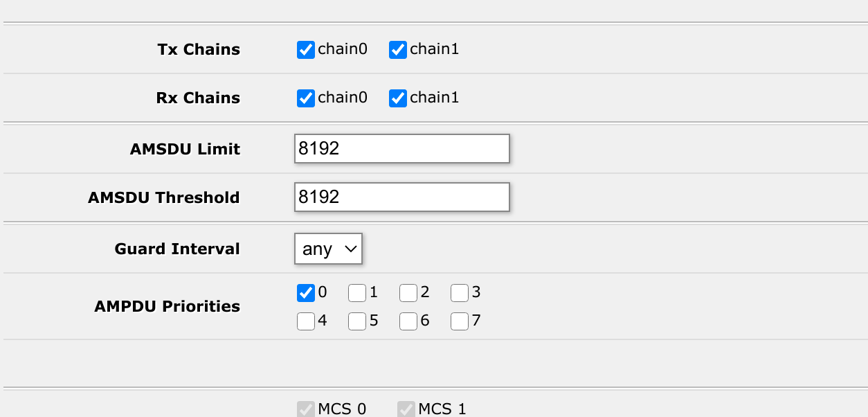Viewport: 868px width, 417px height.
Task: Uncheck chain1 under Tx Chains
Action: click(397, 49)
